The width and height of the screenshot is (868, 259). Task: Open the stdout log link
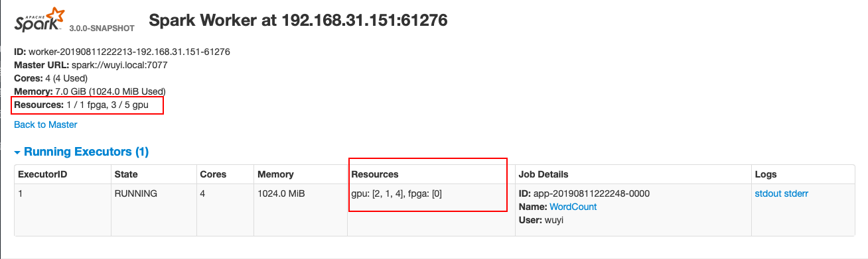tap(768, 194)
